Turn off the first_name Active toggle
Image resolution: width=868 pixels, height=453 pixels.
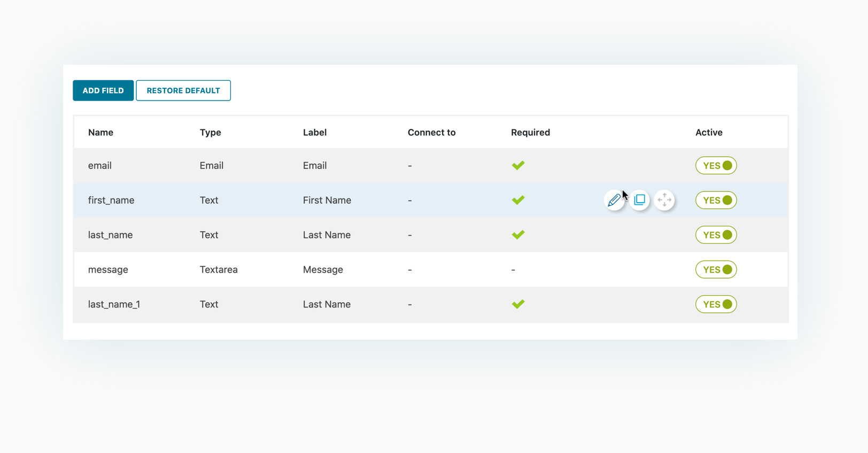(x=716, y=201)
